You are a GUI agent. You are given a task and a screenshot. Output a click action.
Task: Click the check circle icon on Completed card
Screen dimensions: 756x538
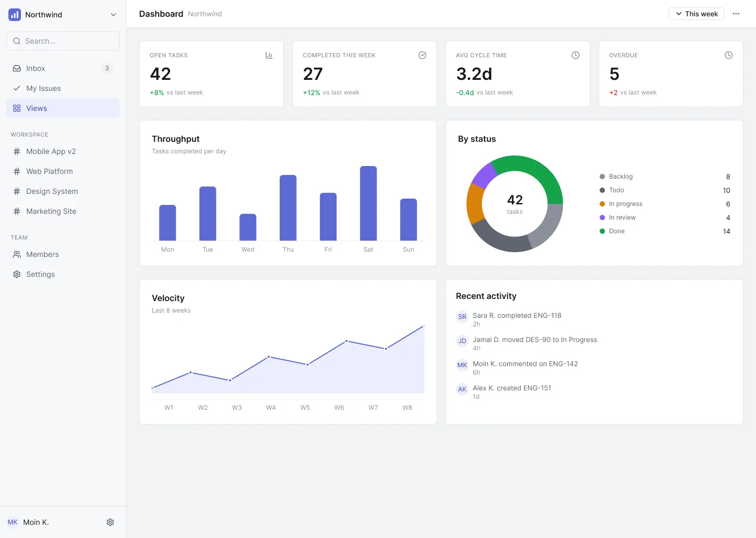[422, 55]
